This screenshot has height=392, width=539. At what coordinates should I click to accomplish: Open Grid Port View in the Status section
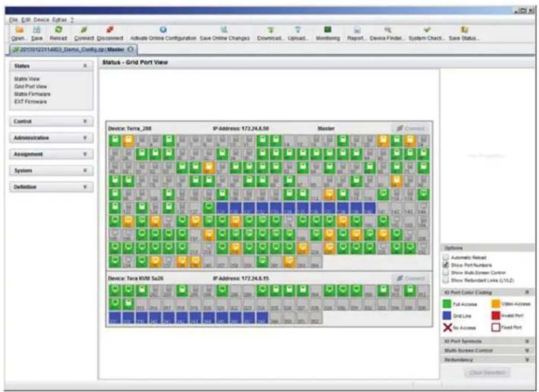pos(30,87)
